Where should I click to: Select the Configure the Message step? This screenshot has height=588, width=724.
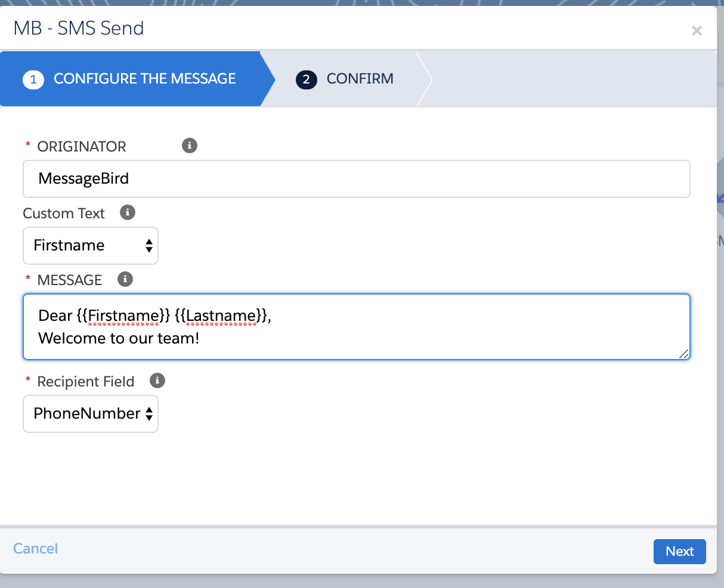[144, 79]
